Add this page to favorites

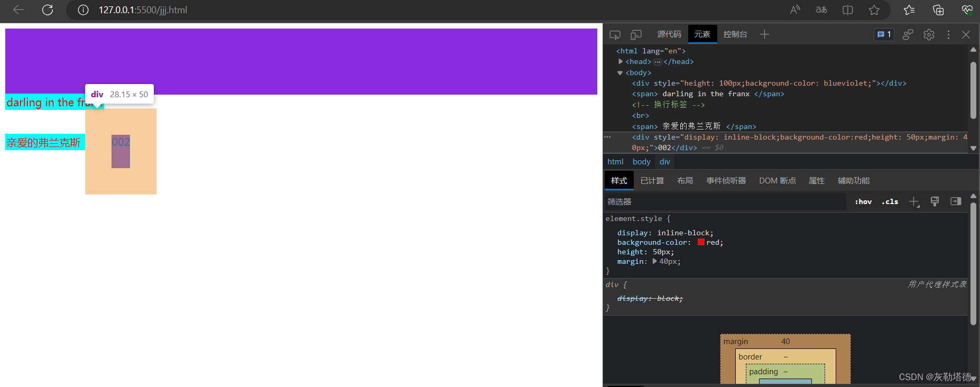click(874, 10)
